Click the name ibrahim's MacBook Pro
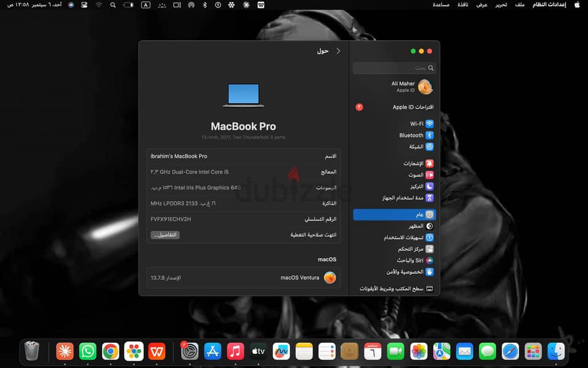 179,156
